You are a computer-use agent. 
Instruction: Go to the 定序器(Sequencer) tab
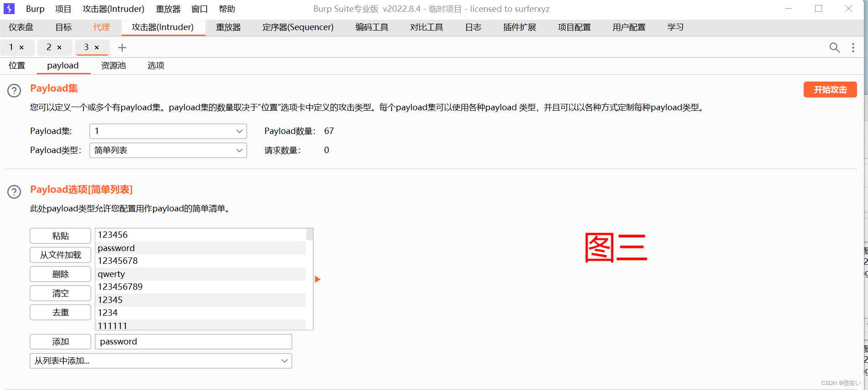click(298, 27)
